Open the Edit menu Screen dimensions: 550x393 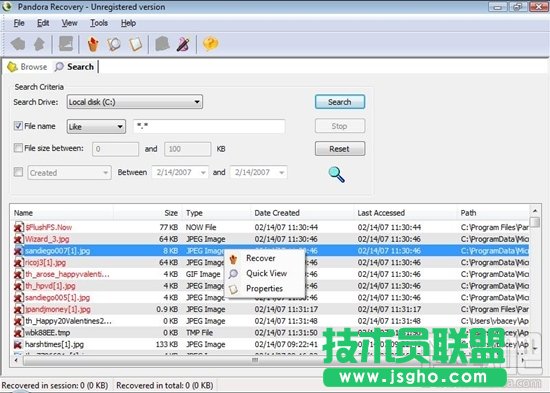click(x=43, y=23)
